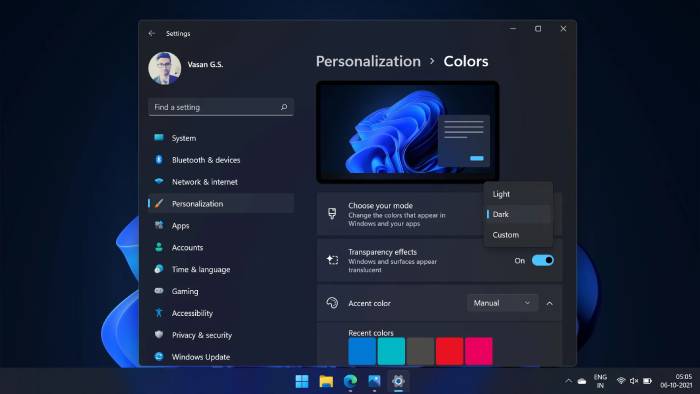Go to Network & internet settings
The width and height of the screenshot is (700, 394).
(221, 182)
